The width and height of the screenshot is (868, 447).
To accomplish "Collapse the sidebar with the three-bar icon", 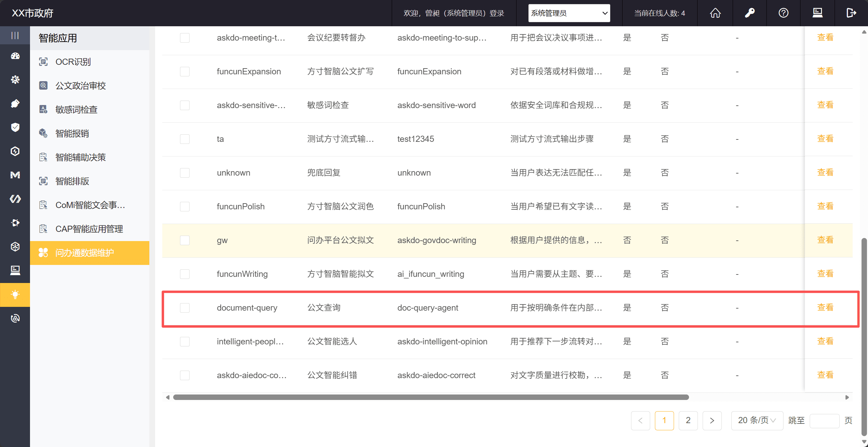I will [x=15, y=35].
